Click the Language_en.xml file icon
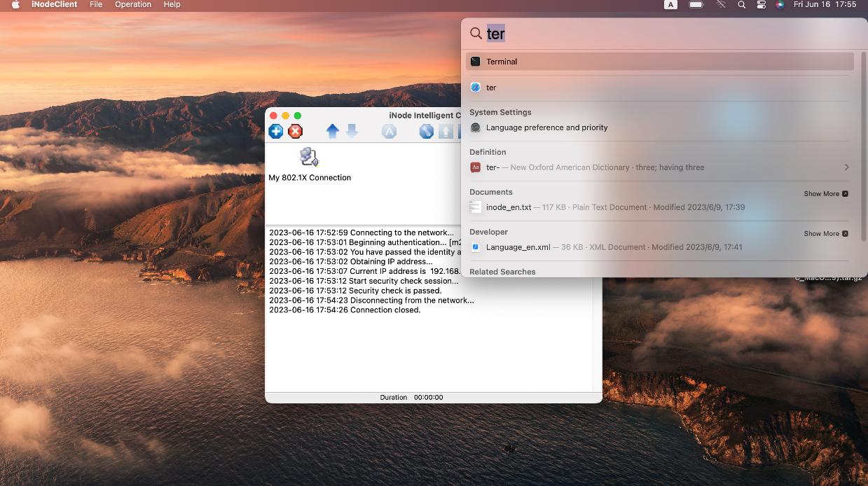 point(476,247)
